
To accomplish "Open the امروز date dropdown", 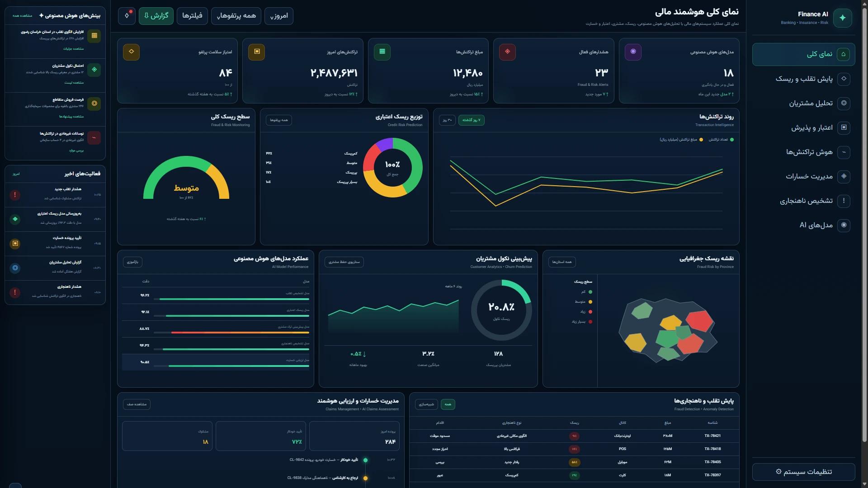I will click(x=279, y=16).
